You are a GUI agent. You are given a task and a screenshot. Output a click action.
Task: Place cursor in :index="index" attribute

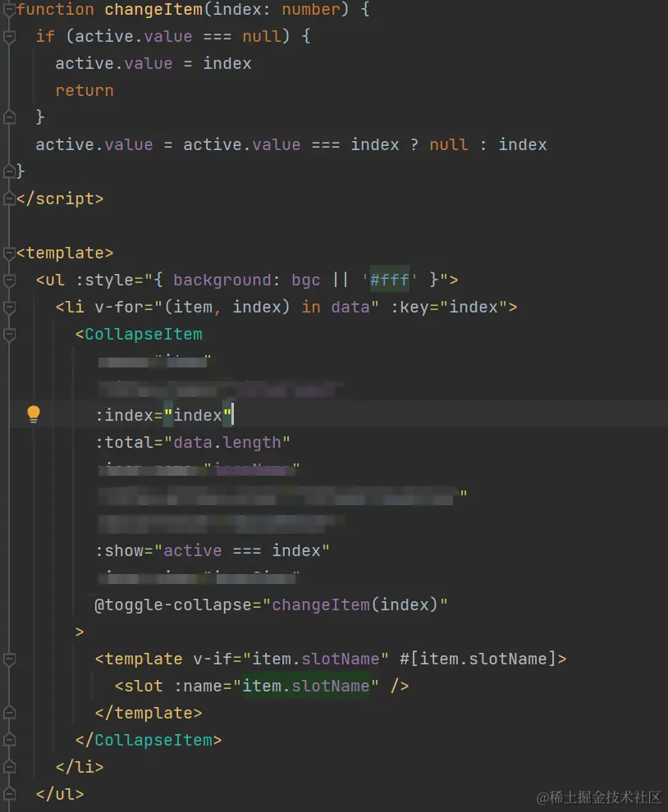[x=163, y=415]
